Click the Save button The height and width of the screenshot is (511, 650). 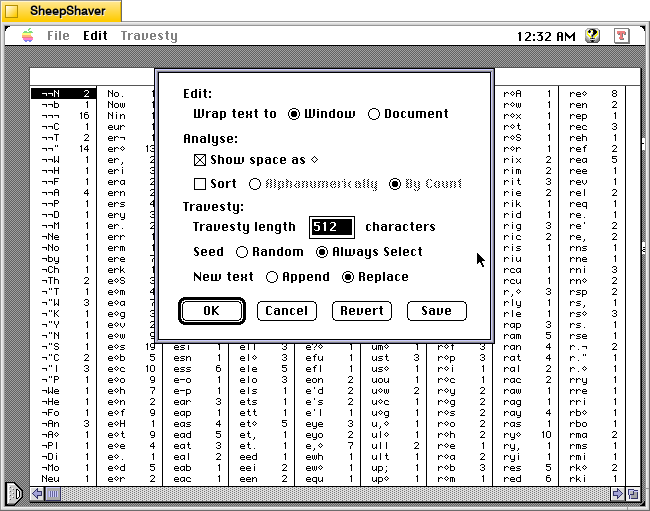click(x=437, y=311)
